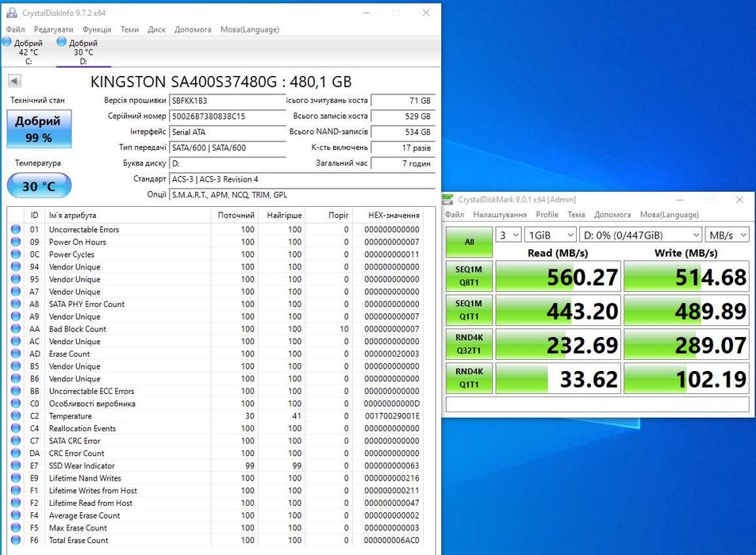
Task: Click status orb for SATA PHY Error Count
Action: pyautogui.click(x=16, y=304)
